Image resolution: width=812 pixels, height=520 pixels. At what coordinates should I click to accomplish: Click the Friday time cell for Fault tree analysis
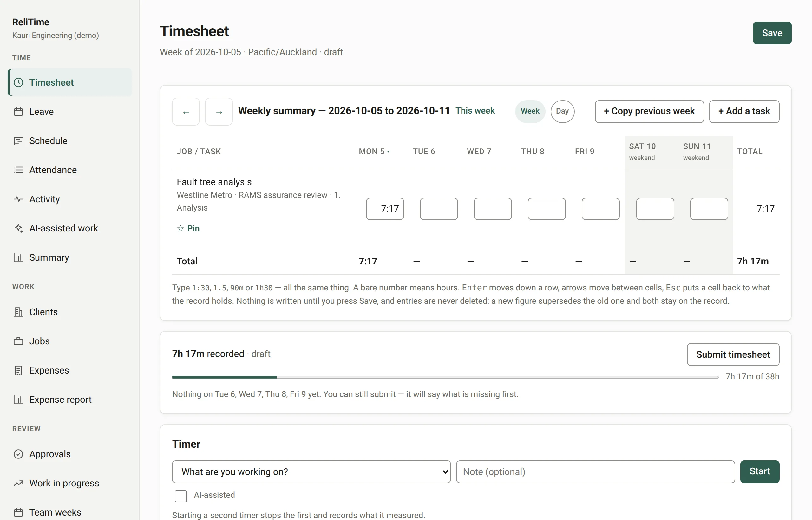[600, 209]
